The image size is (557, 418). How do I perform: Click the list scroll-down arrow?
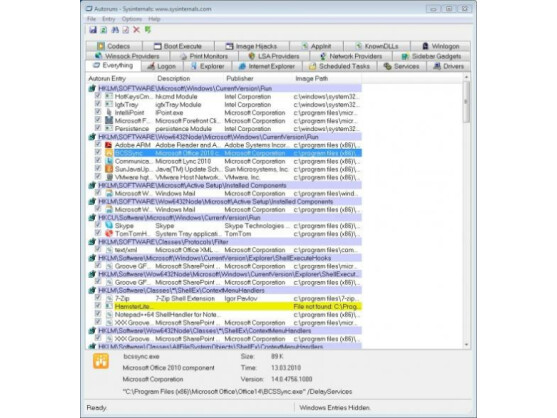pos(466,344)
